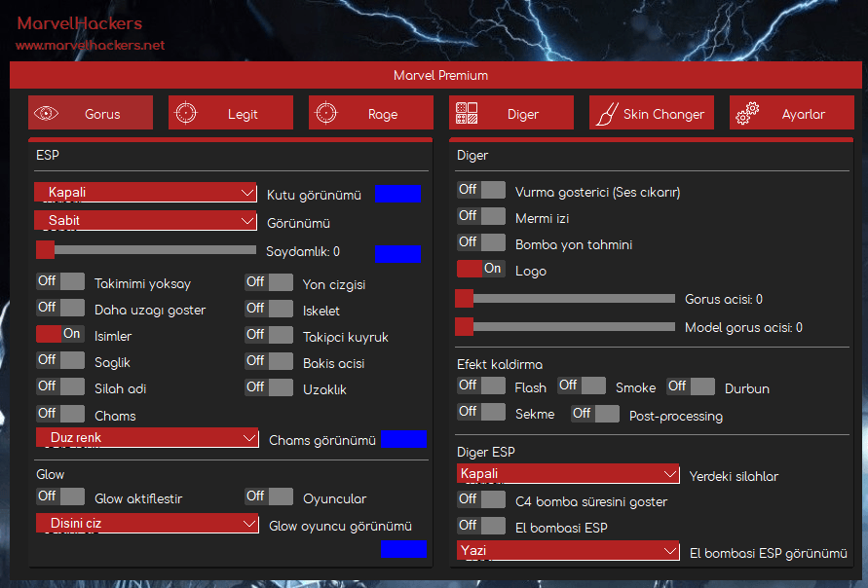Enable Bomba yon tahmini toggle

pyautogui.click(x=481, y=242)
